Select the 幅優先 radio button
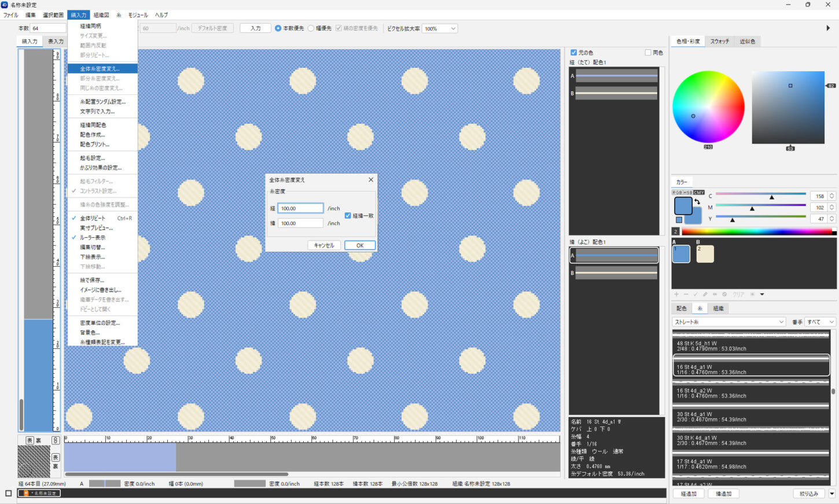839x504 pixels. (x=311, y=28)
